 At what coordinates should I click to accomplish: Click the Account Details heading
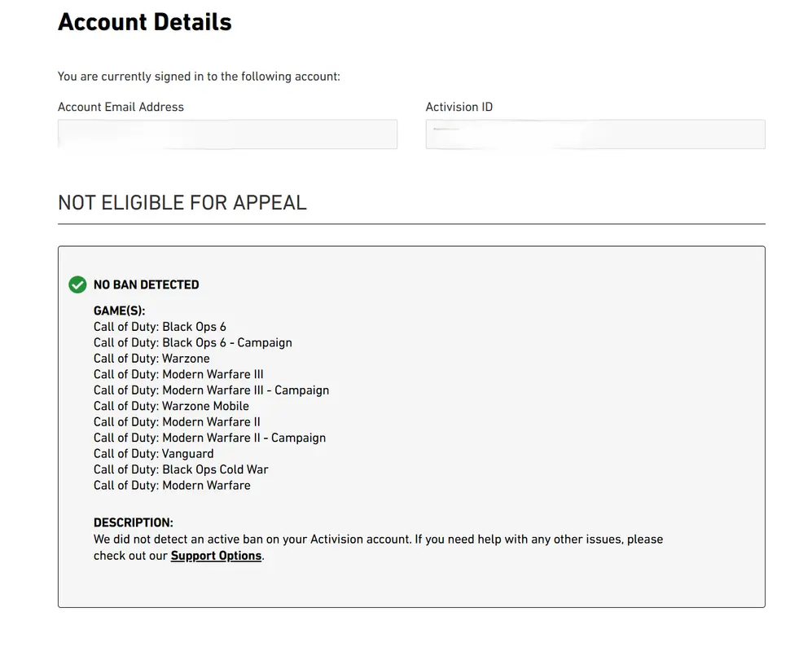[145, 22]
